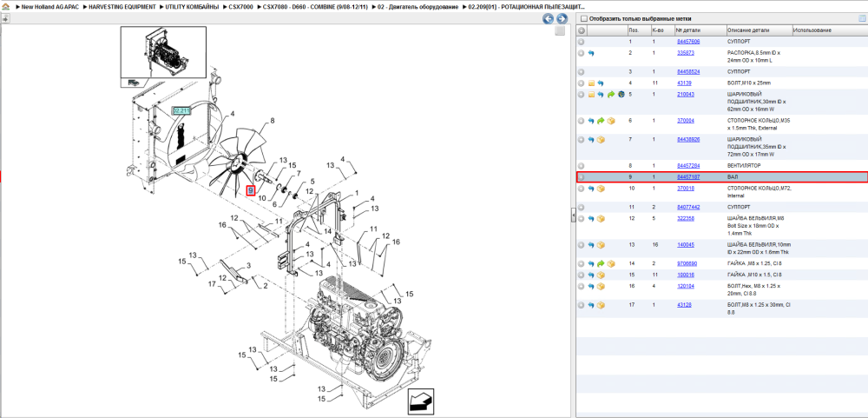Image resolution: width=868 pixels, height=418 pixels.
Task: Click the blue arrow icon in row 7
Action: pos(590,140)
